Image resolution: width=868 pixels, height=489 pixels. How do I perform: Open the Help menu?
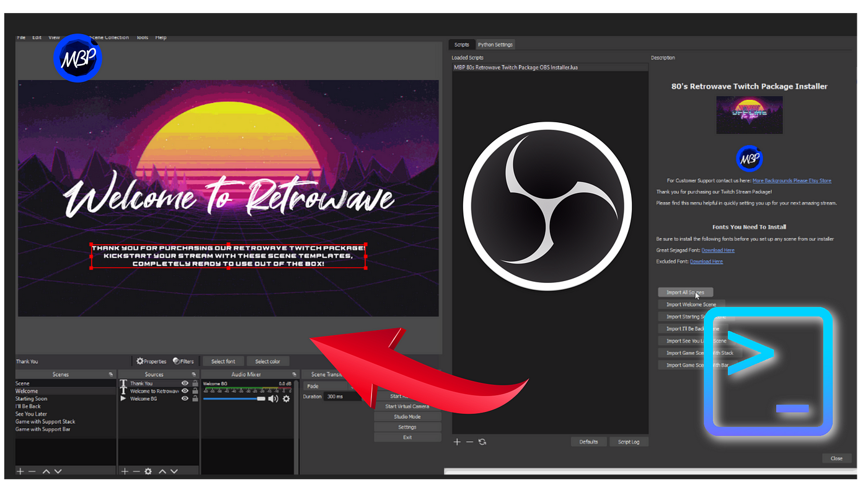click(x=161, y=38)
